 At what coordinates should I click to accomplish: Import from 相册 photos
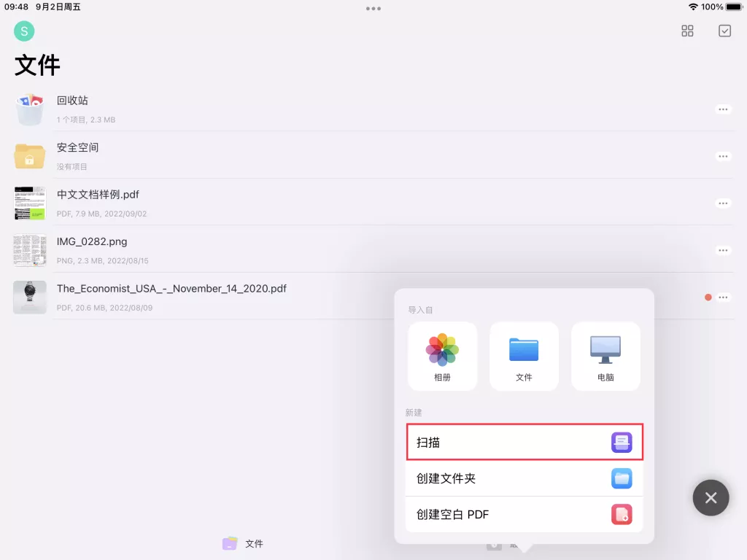coord(442,357)
